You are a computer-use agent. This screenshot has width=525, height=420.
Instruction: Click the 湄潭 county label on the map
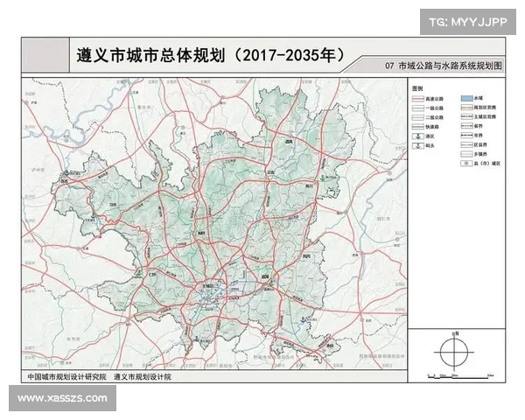click(x=265, y=277)
